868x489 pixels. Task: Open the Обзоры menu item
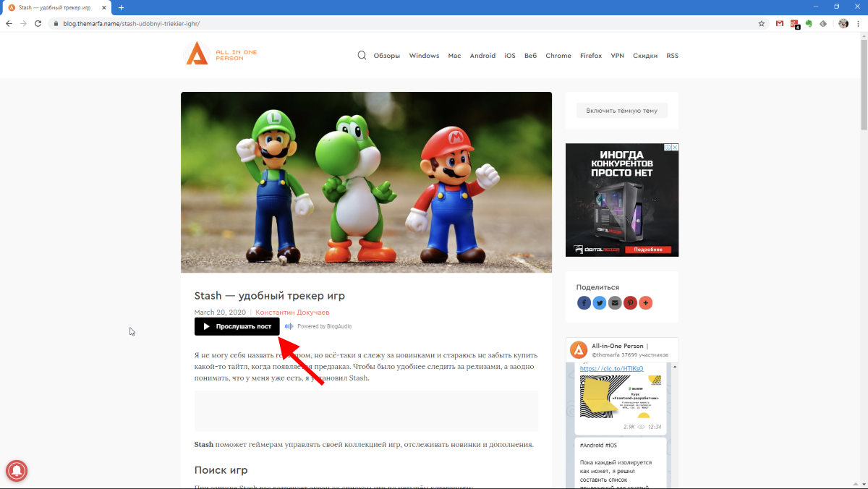(386, 56)
